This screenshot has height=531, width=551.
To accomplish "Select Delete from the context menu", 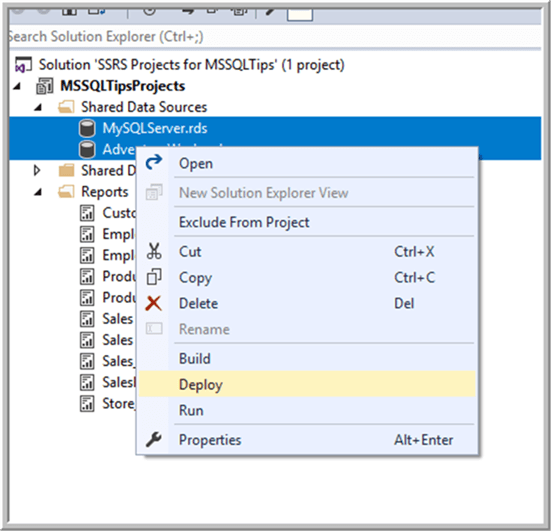I will 306,303.
